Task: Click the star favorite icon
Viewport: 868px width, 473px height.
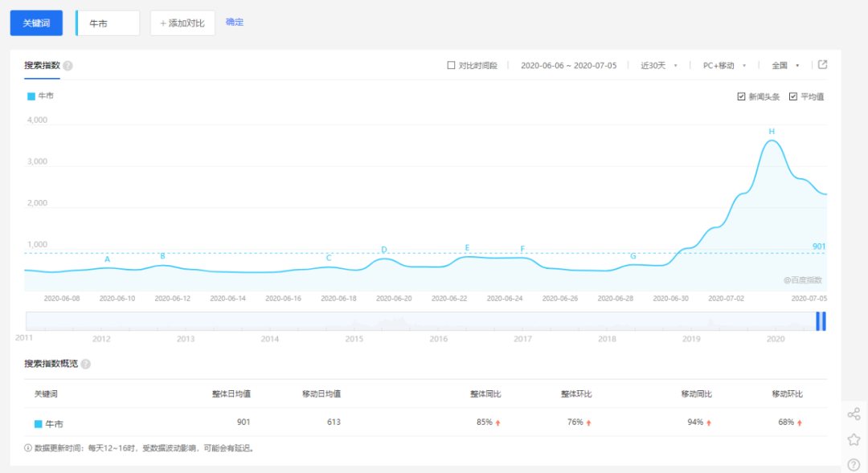Action: click(854, 439)
